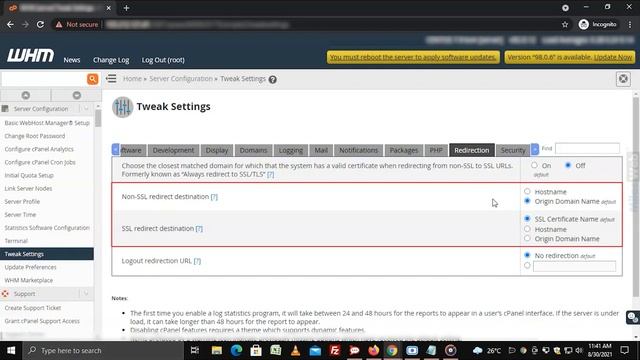Click the Not secure warning icon
This screenshot has width=640, height=360.
click(59, 24)
